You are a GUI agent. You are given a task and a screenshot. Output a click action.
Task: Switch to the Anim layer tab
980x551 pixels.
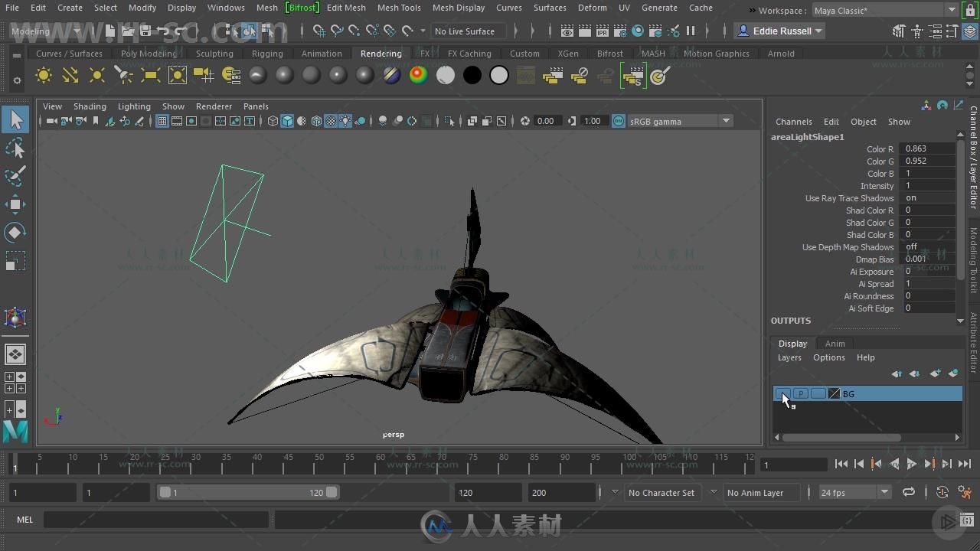click(x=835, y=344)
